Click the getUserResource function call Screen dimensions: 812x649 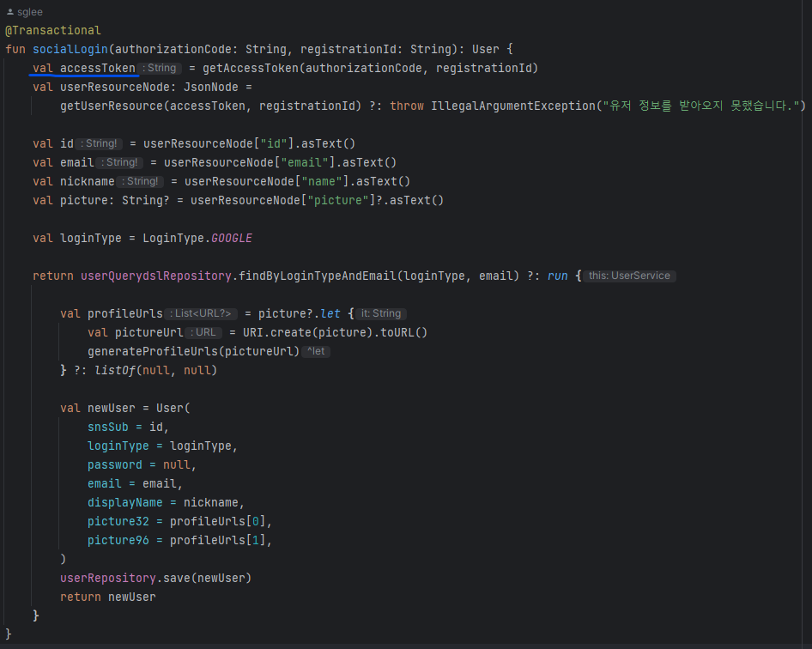(112, 106)
